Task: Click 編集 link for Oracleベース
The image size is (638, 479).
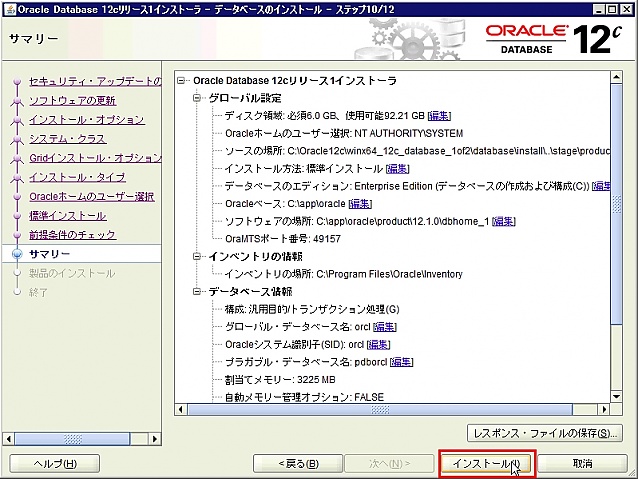Action: coord(360,204)
